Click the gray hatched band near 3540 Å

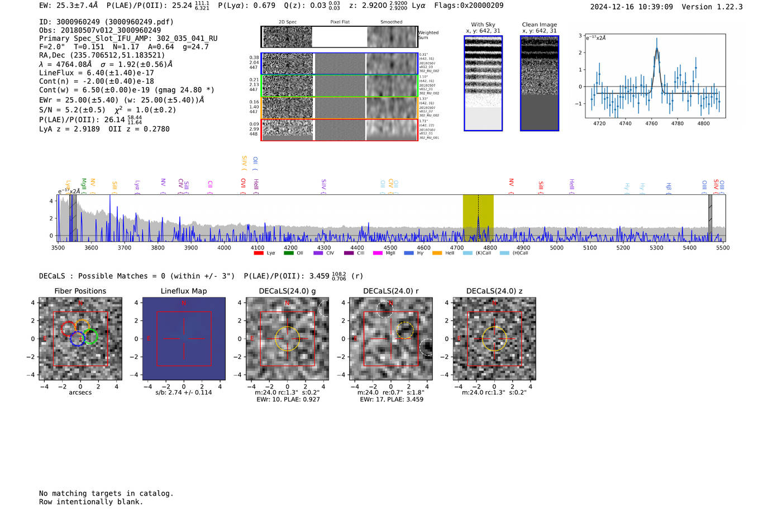73,218
